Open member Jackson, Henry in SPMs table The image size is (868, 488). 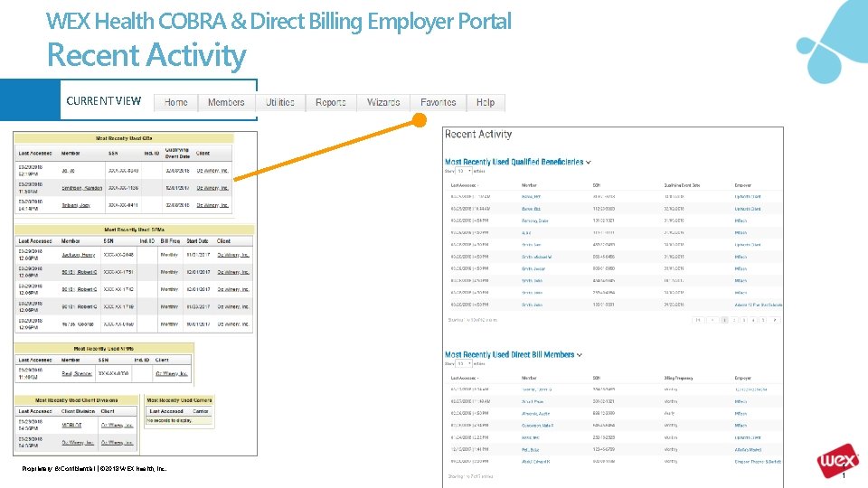tap(78, 255)
